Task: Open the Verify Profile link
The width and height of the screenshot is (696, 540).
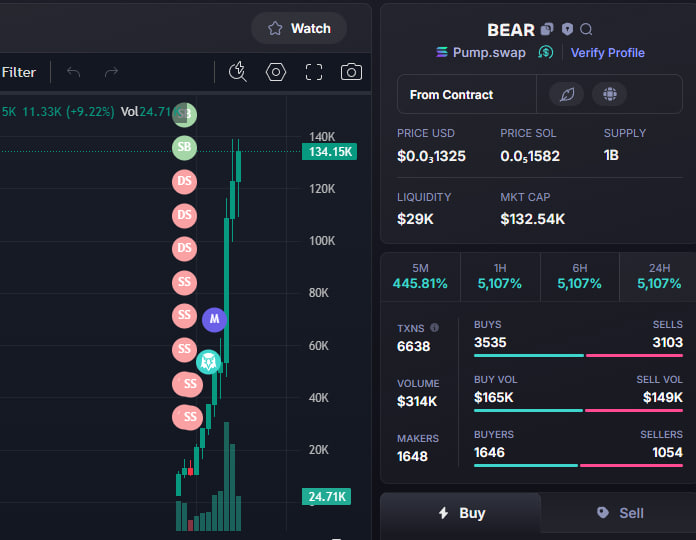Action: click(x=608, y=53)
